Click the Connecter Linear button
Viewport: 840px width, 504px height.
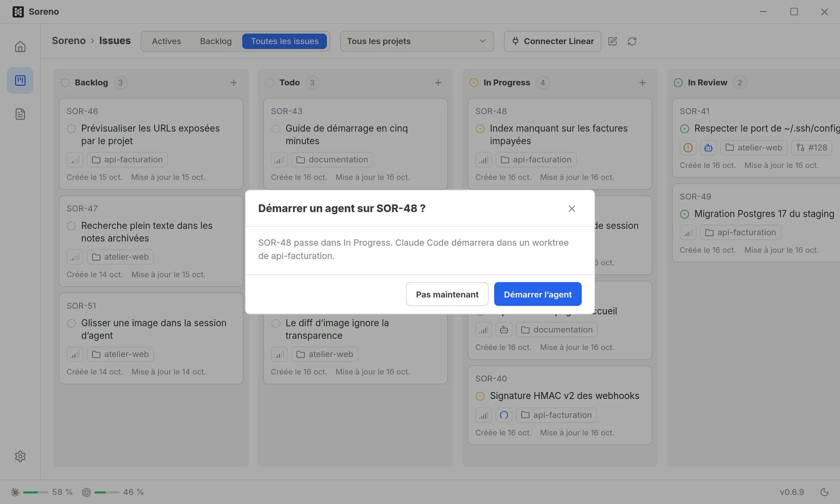(x=553, y=41)
